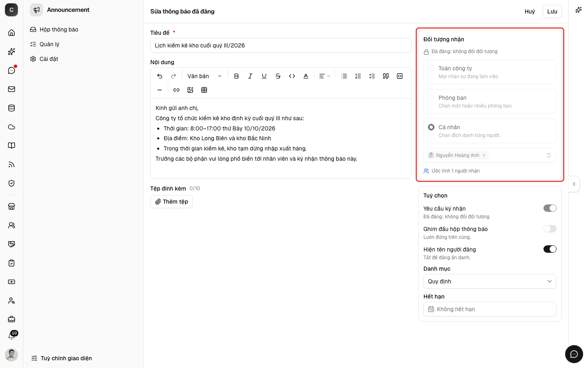Open the Danh mục Quy định dropdown
Viewport: 588px width, 368px height.
click(490, 281)
